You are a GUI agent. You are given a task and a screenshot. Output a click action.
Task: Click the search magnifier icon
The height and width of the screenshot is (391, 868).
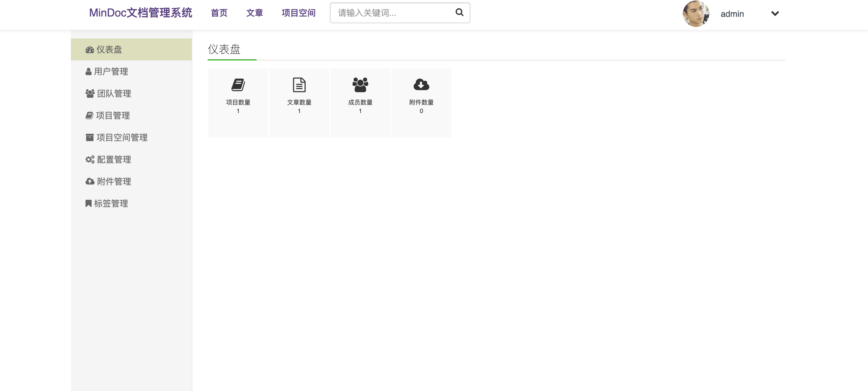[459, 13]
